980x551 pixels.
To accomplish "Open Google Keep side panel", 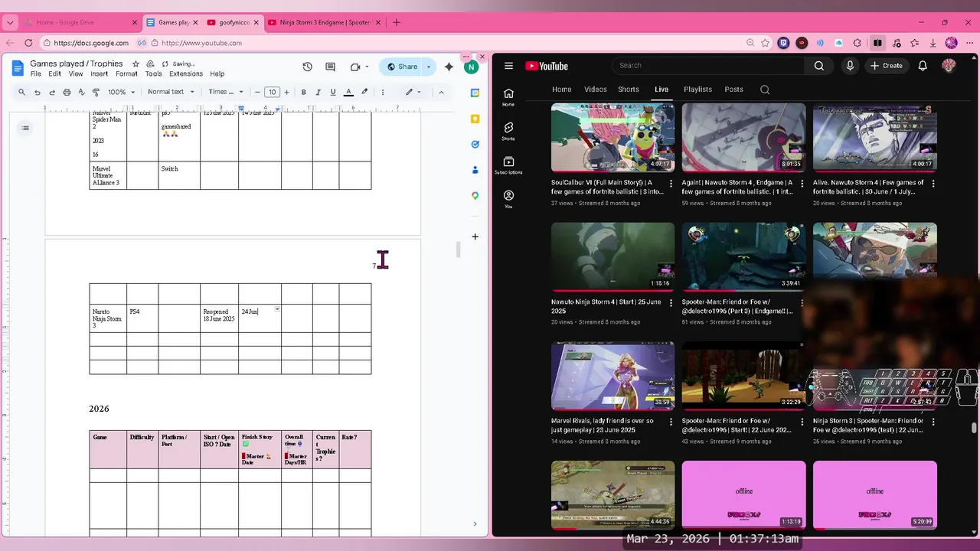I will [475, 119].
